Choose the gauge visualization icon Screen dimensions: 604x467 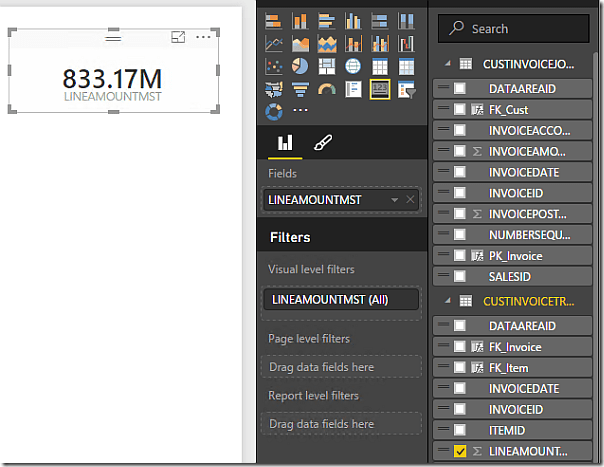coord(327,89)
